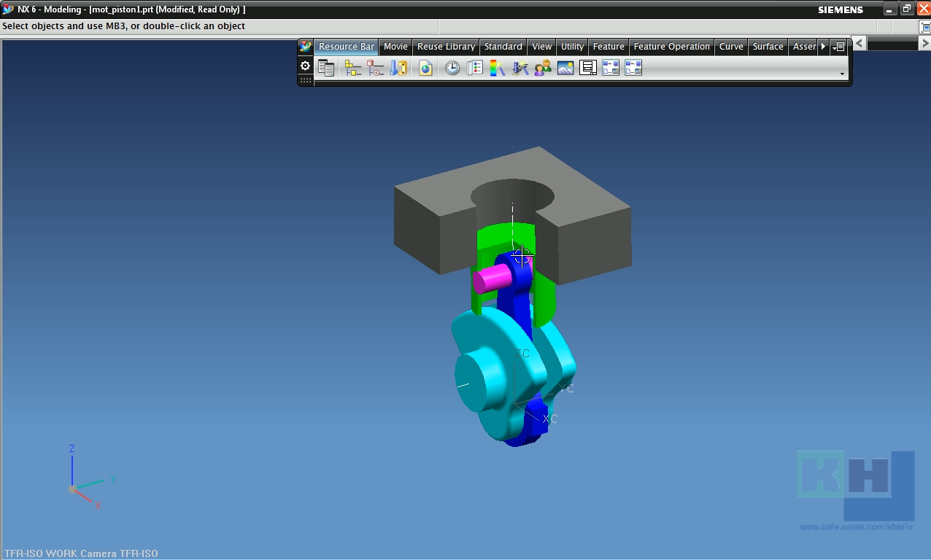Select the Feature Operation tab

(671, 47)
